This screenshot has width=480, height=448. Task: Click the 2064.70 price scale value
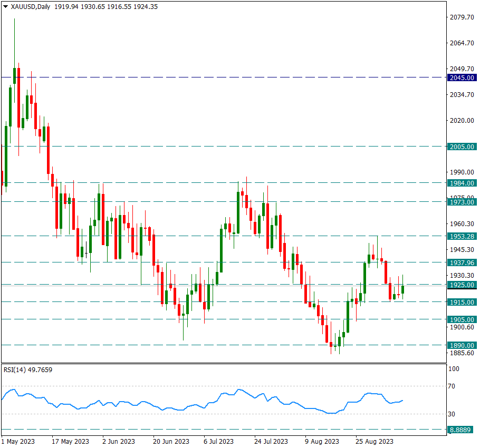click(x=462, y=43)
